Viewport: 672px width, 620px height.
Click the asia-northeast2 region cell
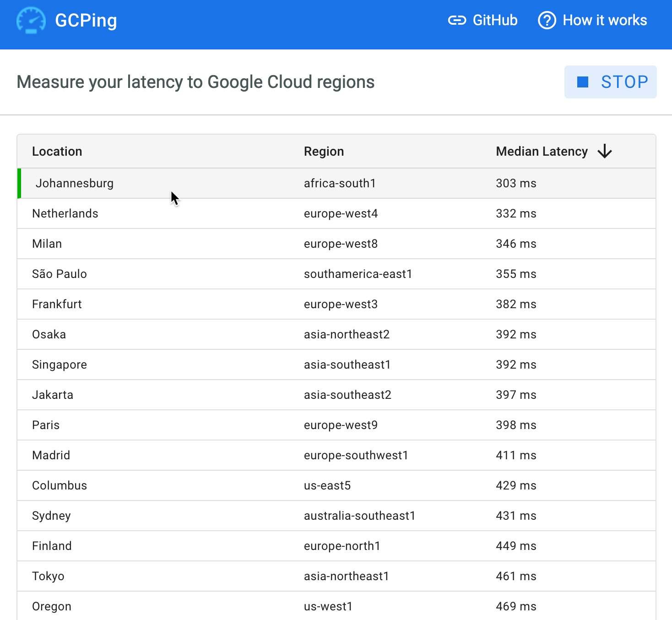pos(347,334)
